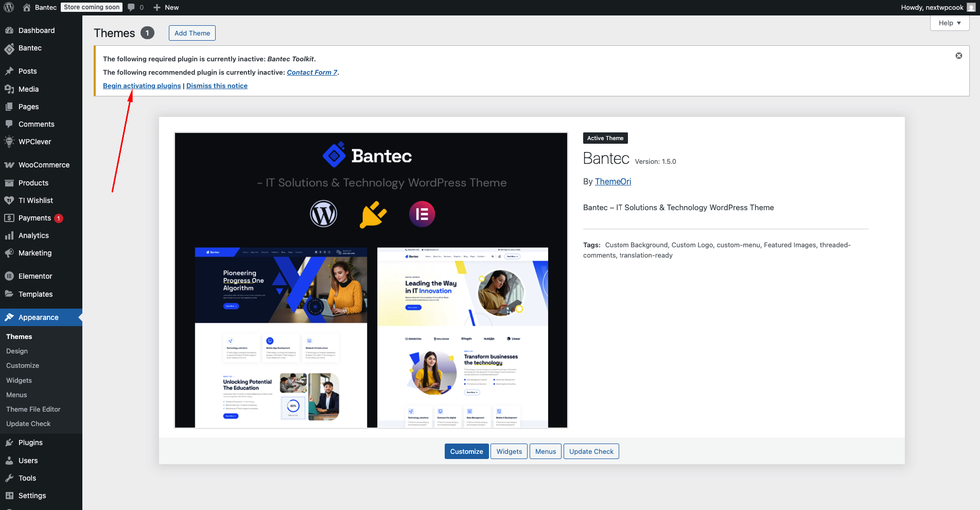Click the Update Check button below theme

591,451
